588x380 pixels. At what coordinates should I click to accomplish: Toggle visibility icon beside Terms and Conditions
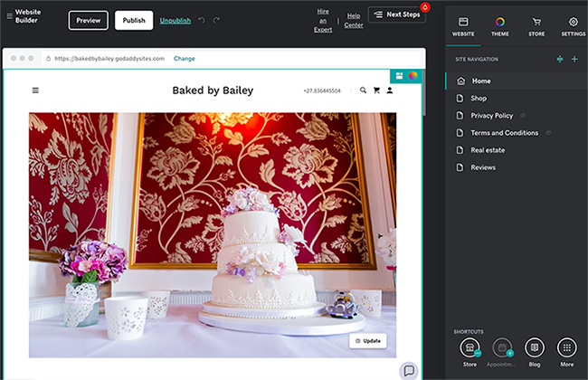pos(548,133)
